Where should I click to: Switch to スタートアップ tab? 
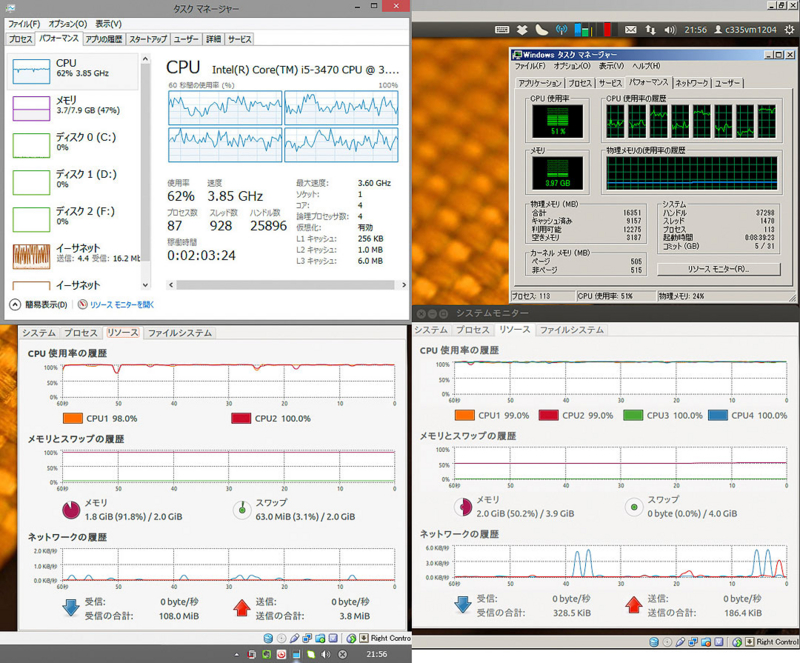pyautogui.click(x=148, y=39)
